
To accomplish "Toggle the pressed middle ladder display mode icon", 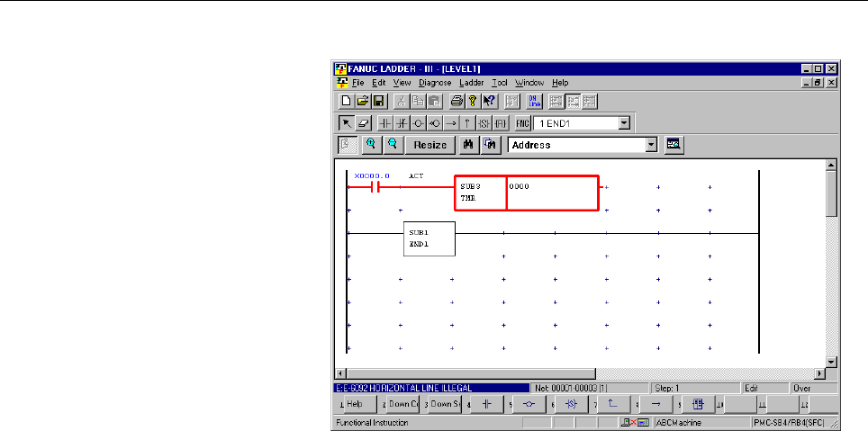I will pyautogui.click(x=573, y=101).
